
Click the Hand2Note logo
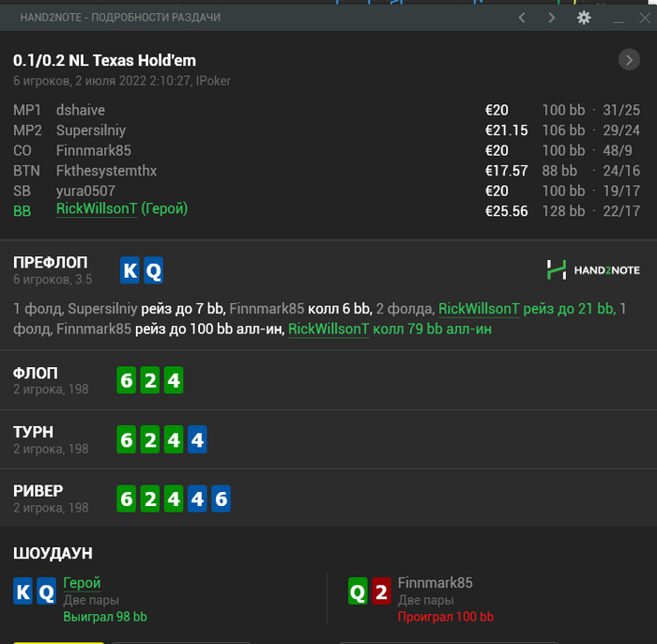[x=593, y=269]
